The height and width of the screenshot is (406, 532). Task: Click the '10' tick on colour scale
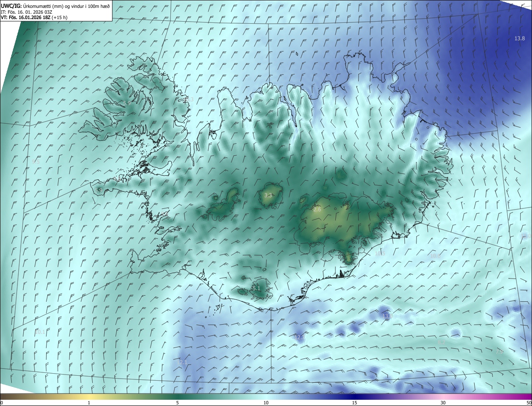click(266, 403)
